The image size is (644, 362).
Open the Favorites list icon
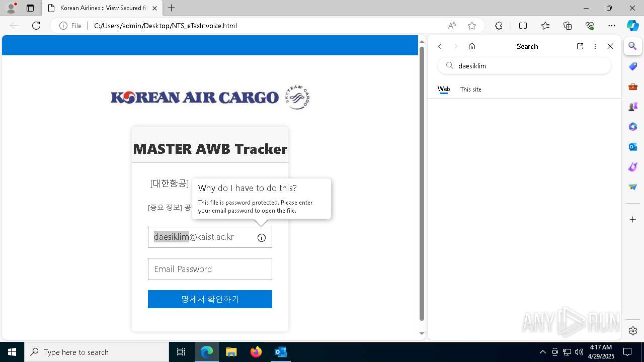(545, 26)
